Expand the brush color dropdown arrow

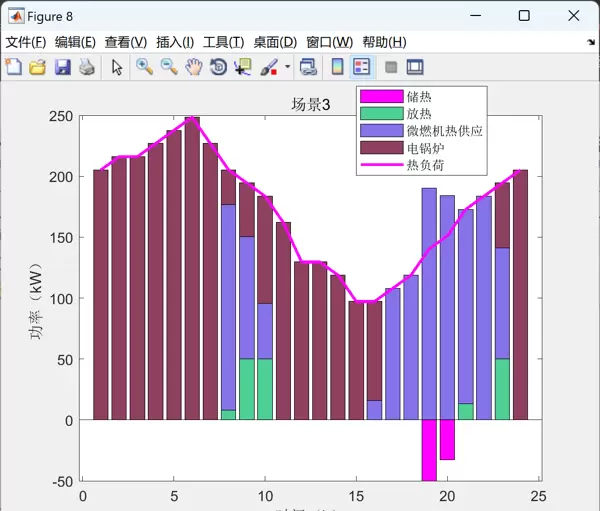[287, 67]
